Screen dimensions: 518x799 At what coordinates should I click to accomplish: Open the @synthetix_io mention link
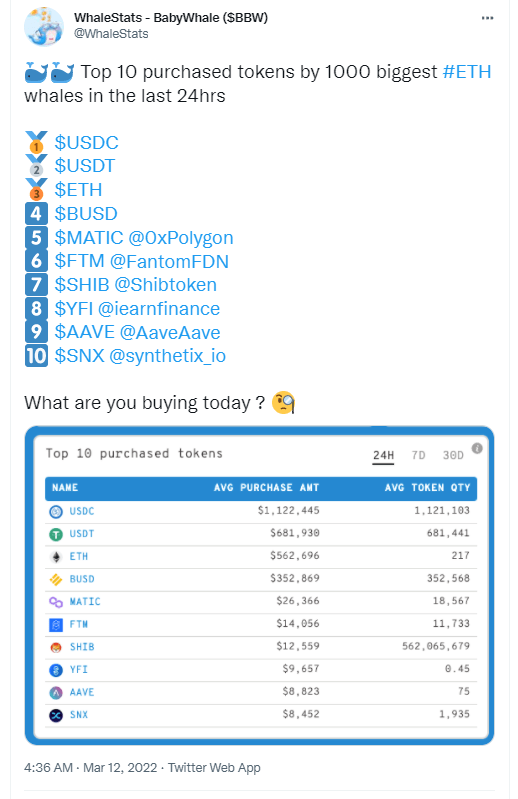pyautogui.click(x=168, y=356)
